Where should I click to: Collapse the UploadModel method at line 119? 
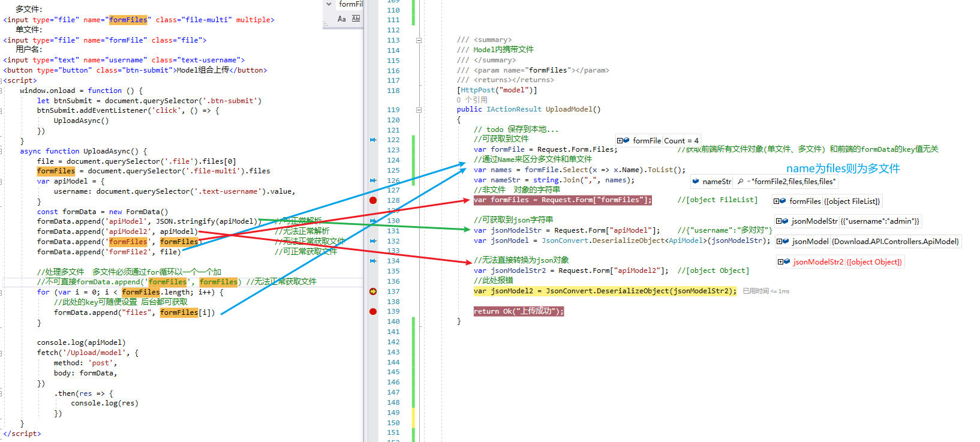[419, 110]
